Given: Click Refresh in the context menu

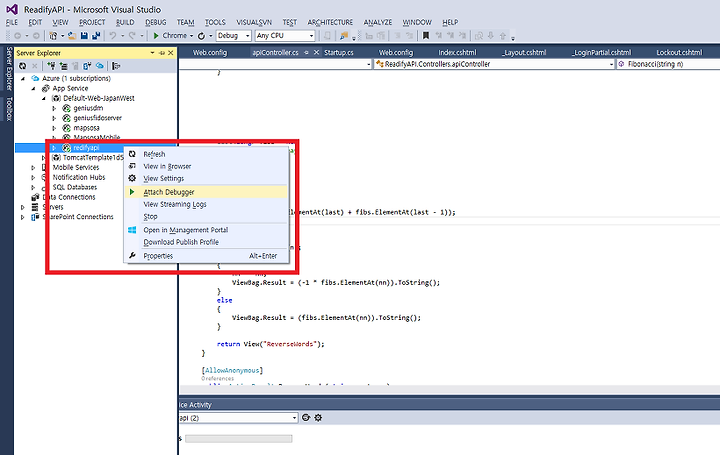Looking at the screenshot, I should point(207,154).
